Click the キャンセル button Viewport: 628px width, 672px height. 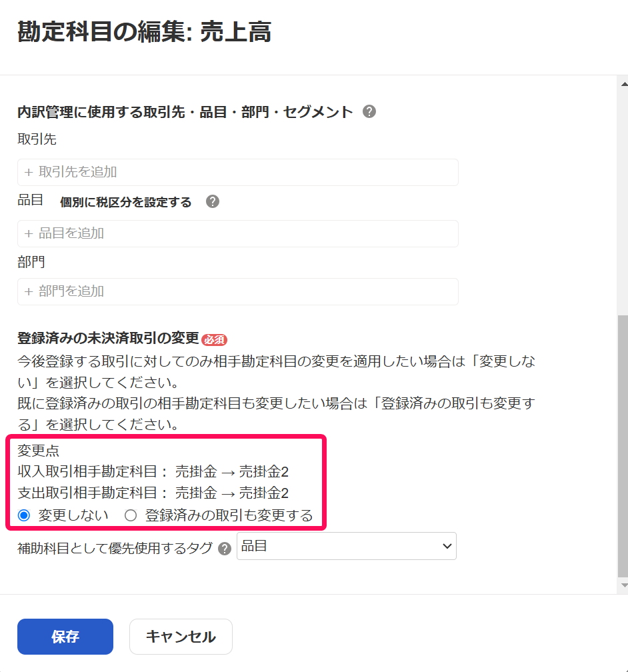(181, 637)
